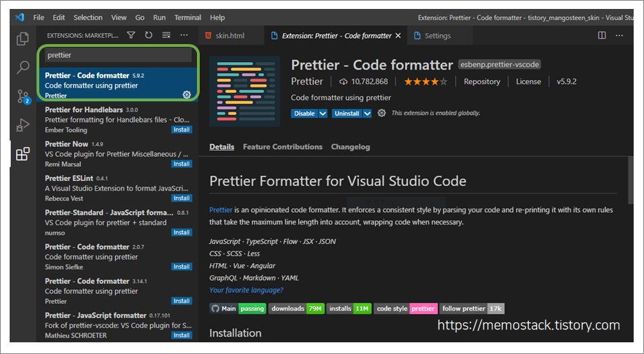644x354 pixels.
Task: Expand the Disable dropdown arrow
Action: pos(323,114)
